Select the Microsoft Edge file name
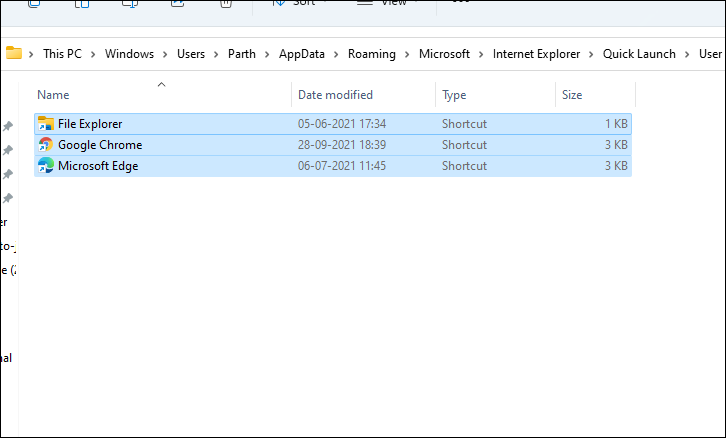This screenshot has width=726, height=438. pyautogui.click(x=98, y=166)
